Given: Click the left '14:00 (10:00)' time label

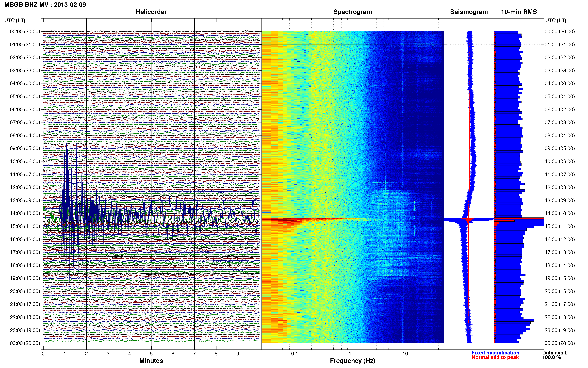Looking at the screenshot, I should click(25, 213).
